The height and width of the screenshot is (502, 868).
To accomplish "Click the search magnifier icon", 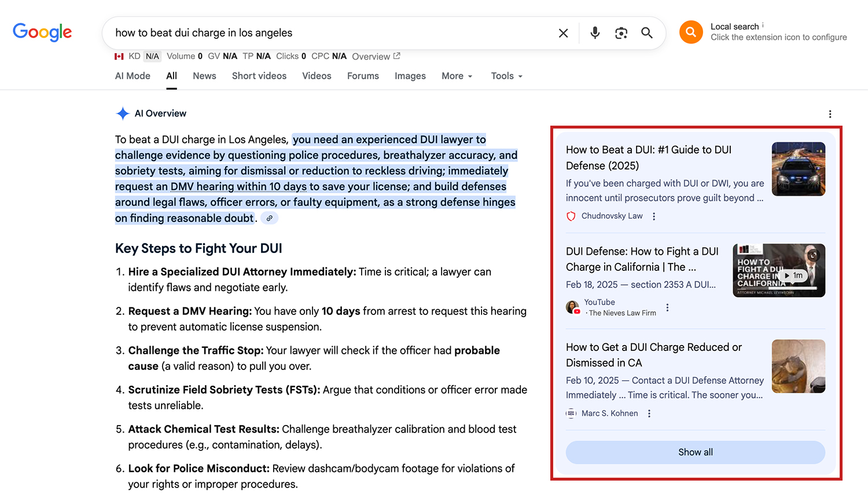I will pyautogui.click(x=647, y=33).
